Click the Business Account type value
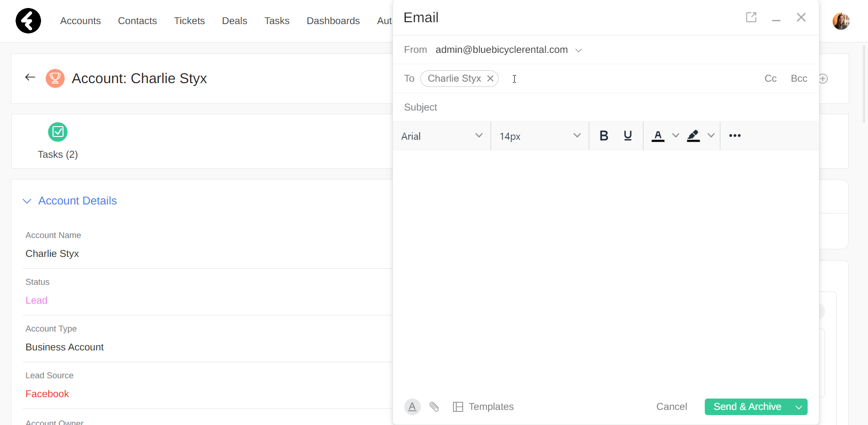 [65, 347]
